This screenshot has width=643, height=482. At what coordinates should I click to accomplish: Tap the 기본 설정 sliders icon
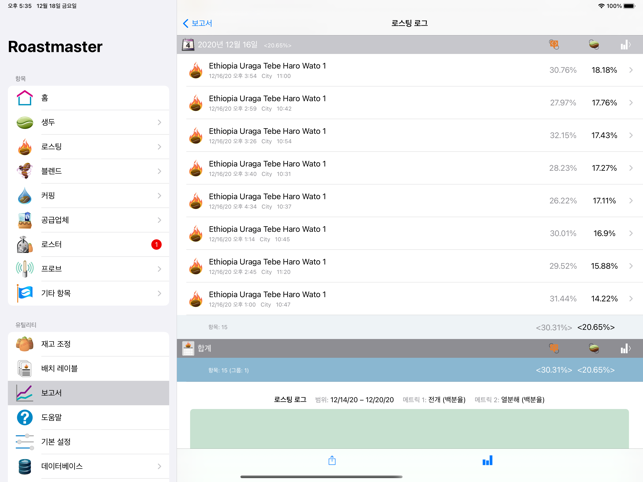[25, 442]
